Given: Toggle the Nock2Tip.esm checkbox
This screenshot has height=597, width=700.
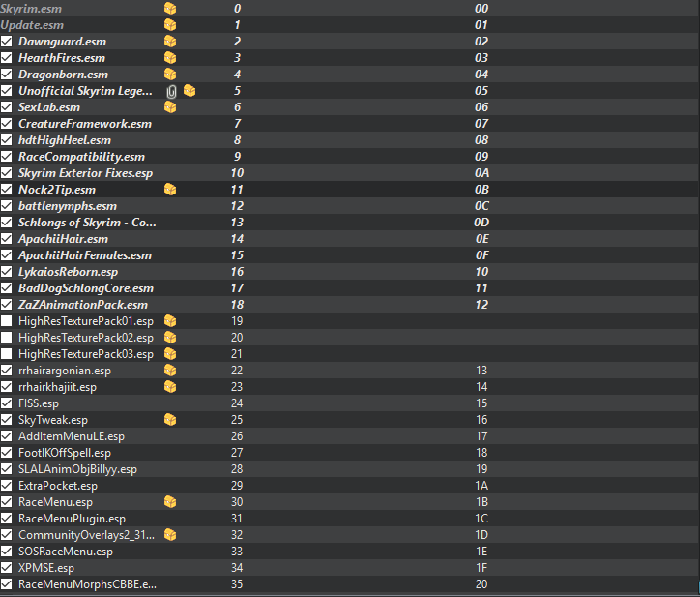Looking at the screenshot, I should [x=6, y=190].
